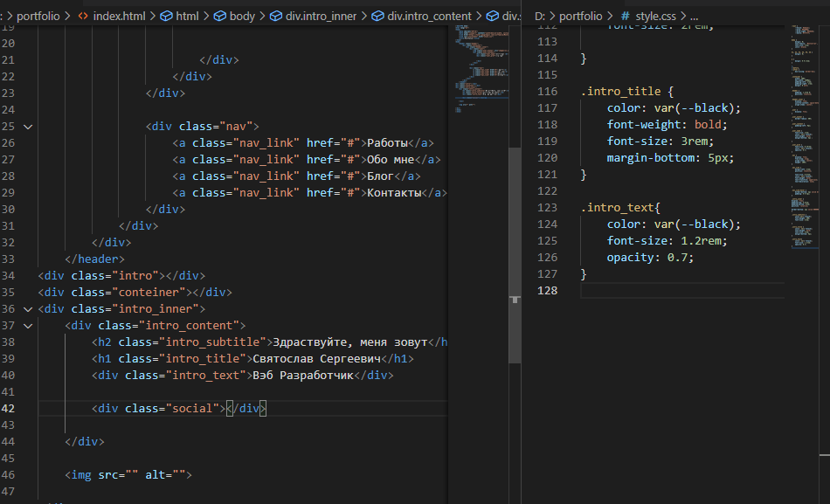Click line number 42 in index.html
This screenshot has height=504, width=830.
pos(9,409)
